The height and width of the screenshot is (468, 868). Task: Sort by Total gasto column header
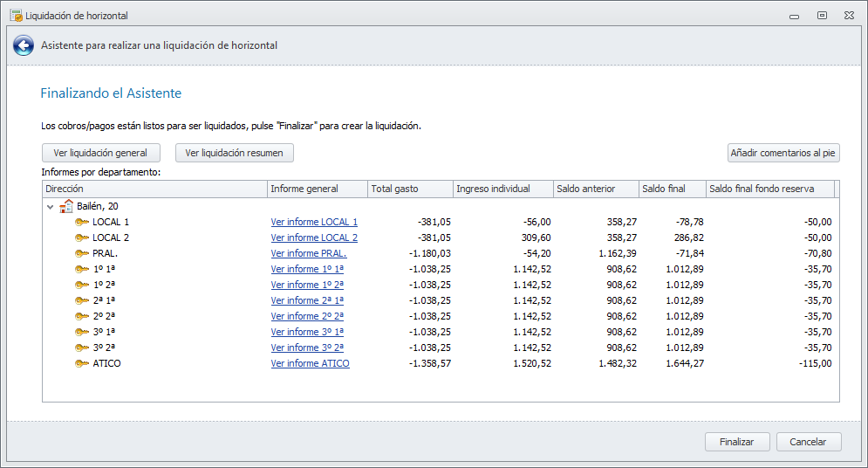tap(408, 189)
